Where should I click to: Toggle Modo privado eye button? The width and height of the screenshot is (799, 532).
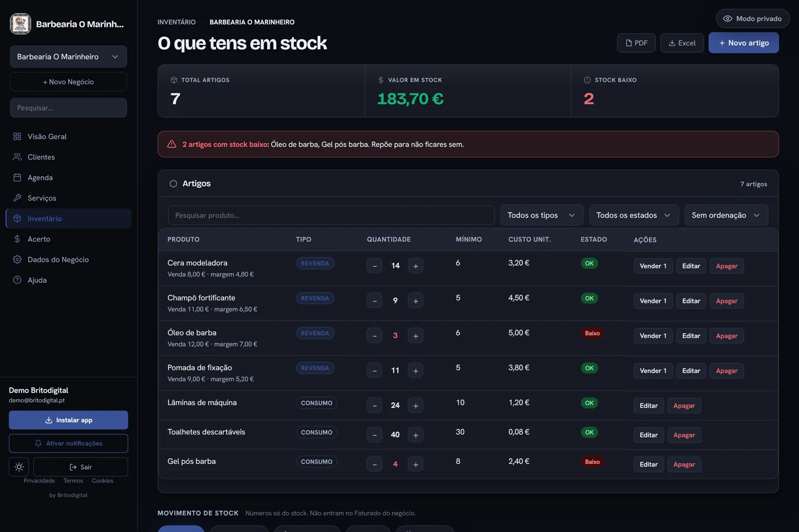coord(753,18)
